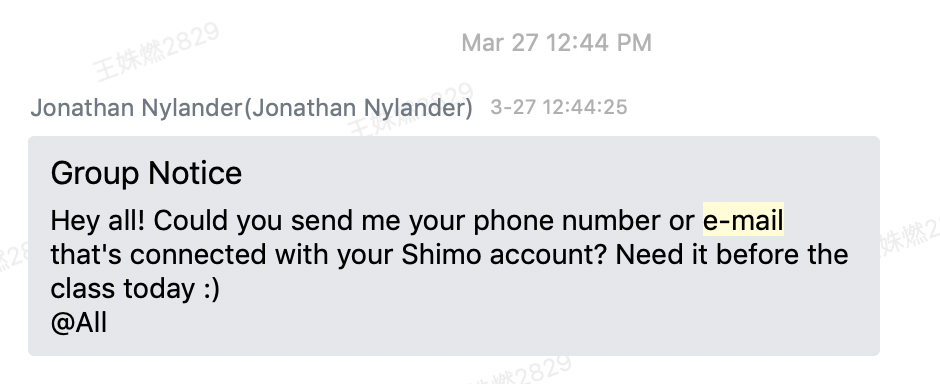Click the word connected in the message
The height and width of the screenshot is (384, 940).
pyautogui.click(x=198, y=255)
